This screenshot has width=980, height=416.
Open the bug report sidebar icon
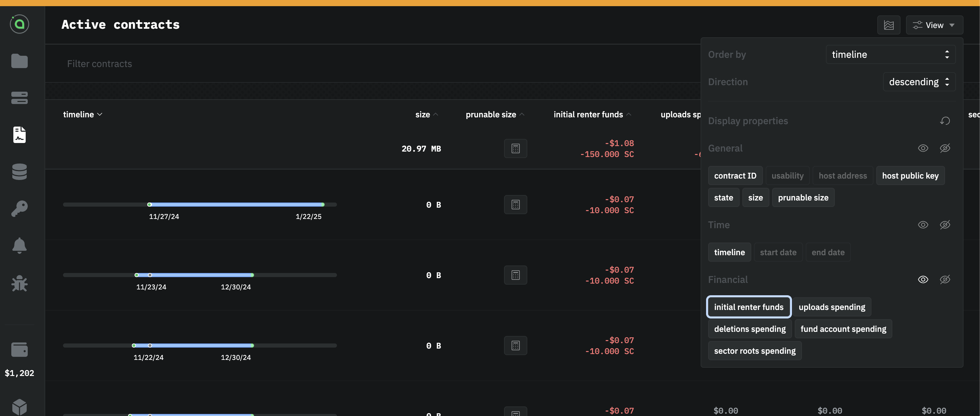[20, 283]
